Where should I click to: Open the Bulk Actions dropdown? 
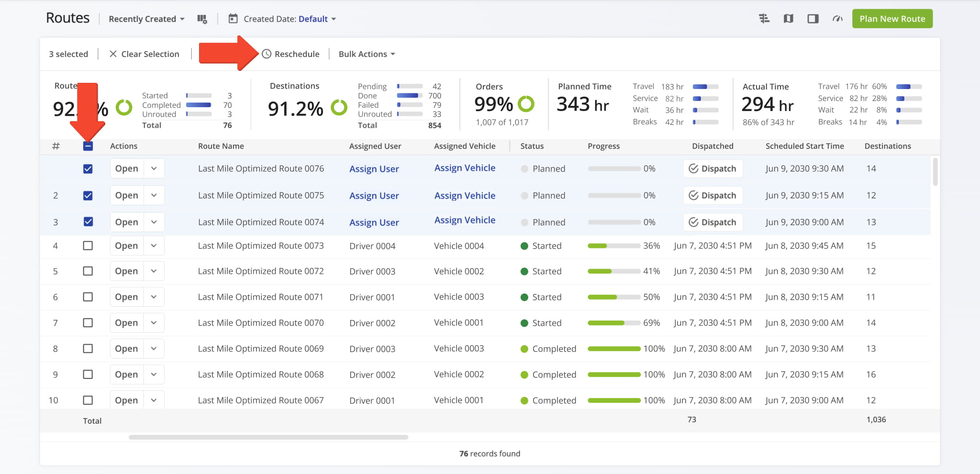click(x=367, y=54)
